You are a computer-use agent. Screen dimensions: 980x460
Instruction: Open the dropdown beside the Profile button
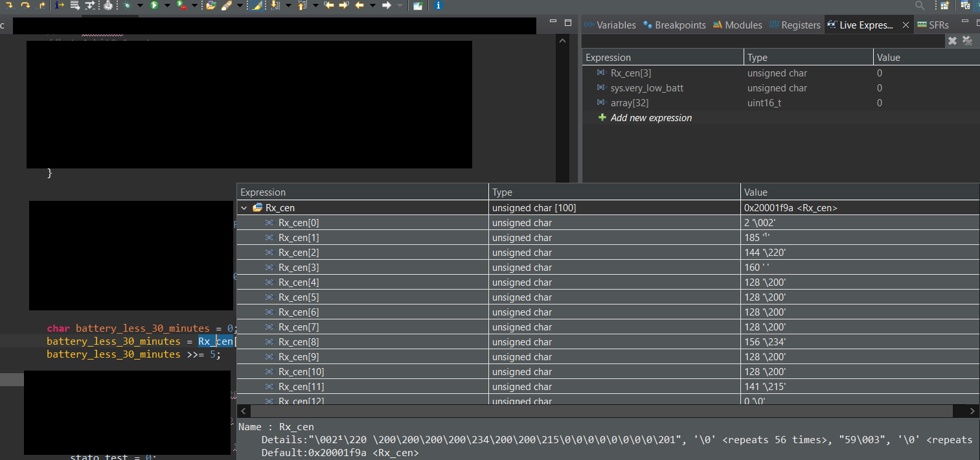tap(195, 6)
